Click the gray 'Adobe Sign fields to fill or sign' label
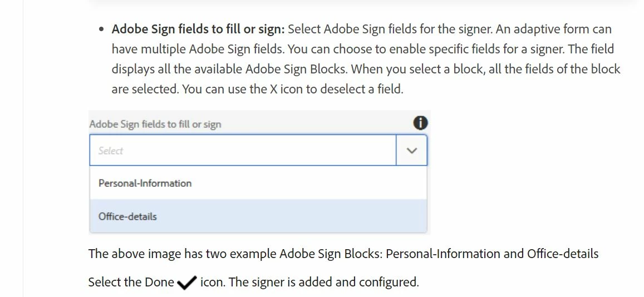This screenshot has height=297, width=644. [x=155, y=124]
